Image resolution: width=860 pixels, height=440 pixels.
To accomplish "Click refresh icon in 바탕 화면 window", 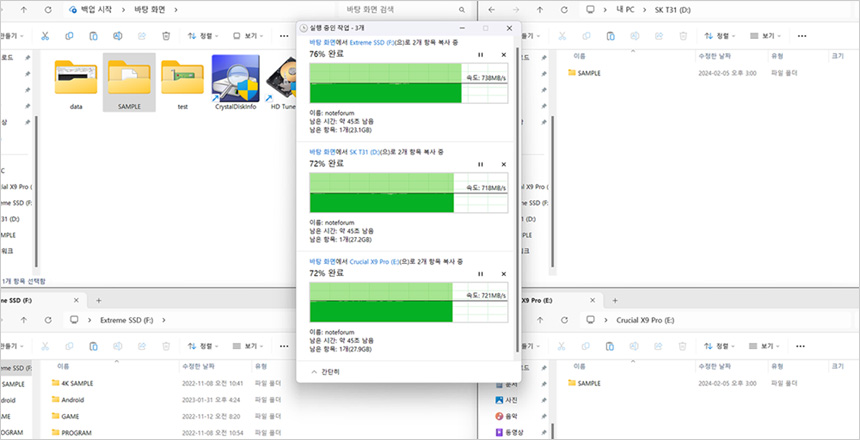I will [48, 10].
